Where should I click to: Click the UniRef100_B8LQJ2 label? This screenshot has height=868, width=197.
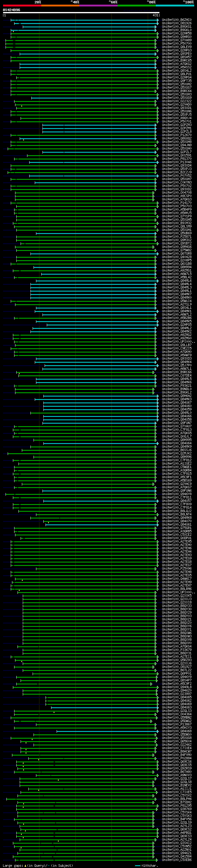pos(177,511)
